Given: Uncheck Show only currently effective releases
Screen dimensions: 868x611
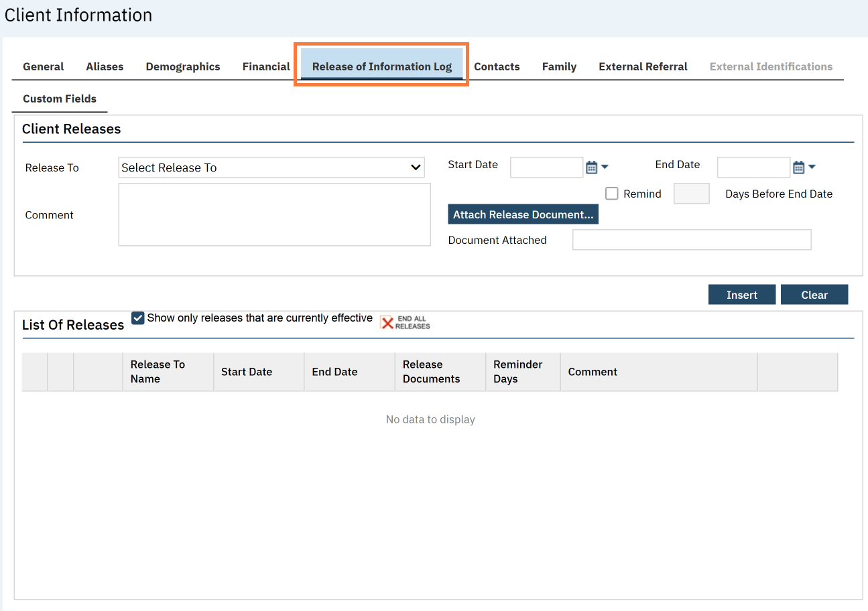Looking at the screenshot, I should (x=138, y=318).
